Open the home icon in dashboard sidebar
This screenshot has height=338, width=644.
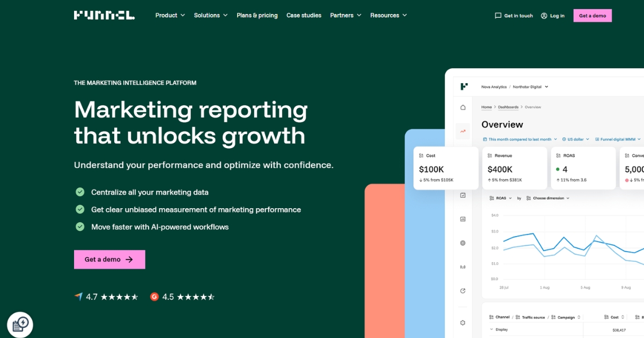463,107
